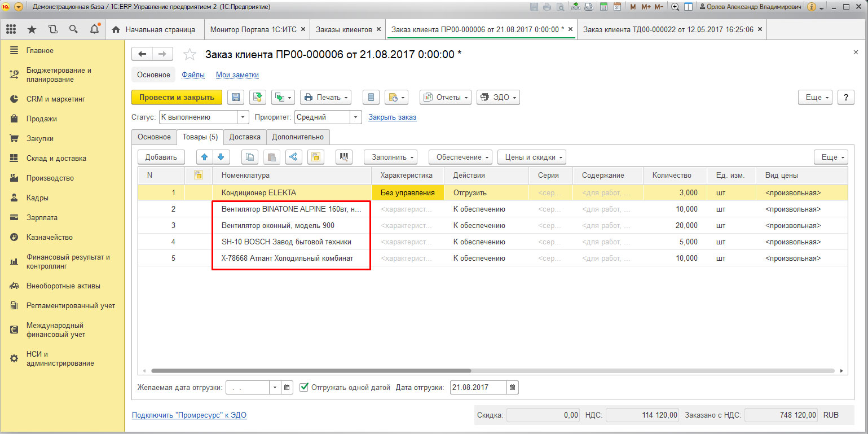Open the Подключить Промресурс к ЭДО link

tap(192, 415)
